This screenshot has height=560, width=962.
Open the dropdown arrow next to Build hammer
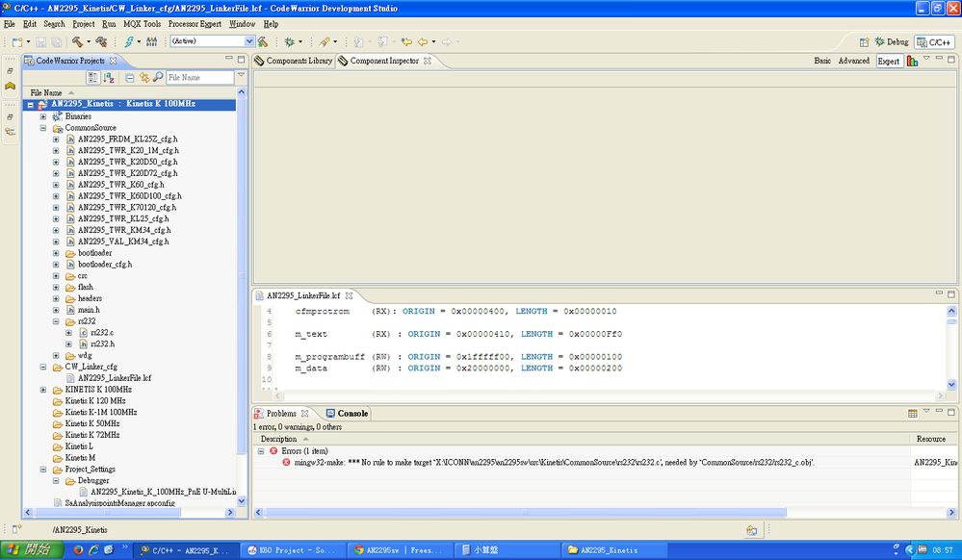point(89,41)
